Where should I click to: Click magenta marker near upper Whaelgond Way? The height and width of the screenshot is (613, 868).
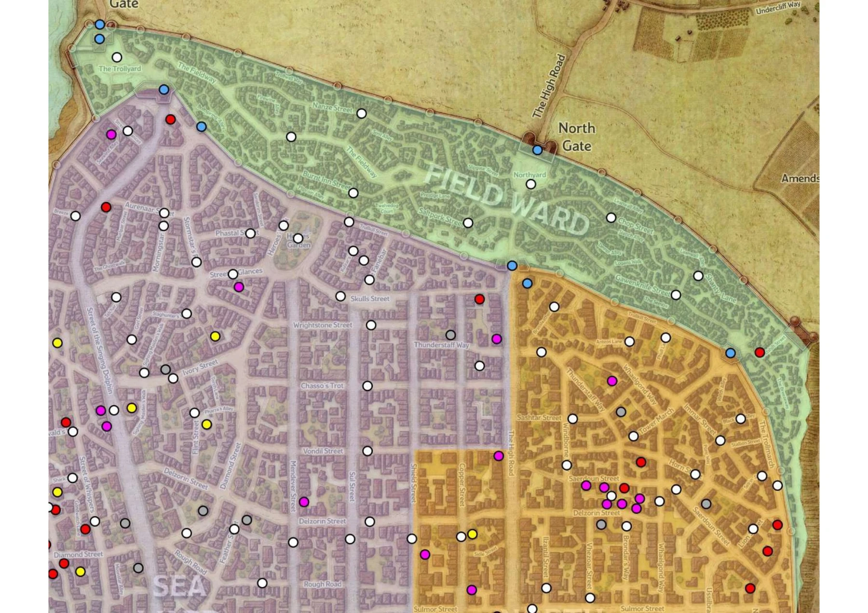coord(612,381)
